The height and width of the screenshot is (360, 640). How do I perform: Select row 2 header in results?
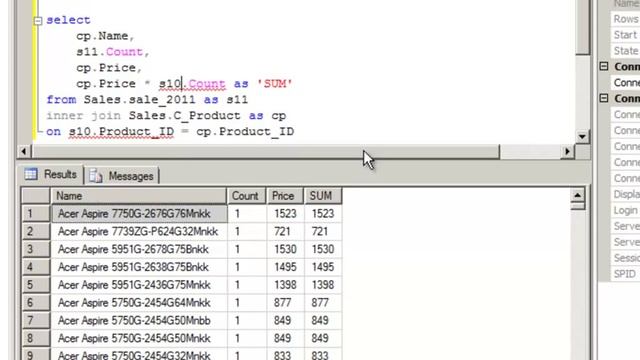tap(36, 231)
